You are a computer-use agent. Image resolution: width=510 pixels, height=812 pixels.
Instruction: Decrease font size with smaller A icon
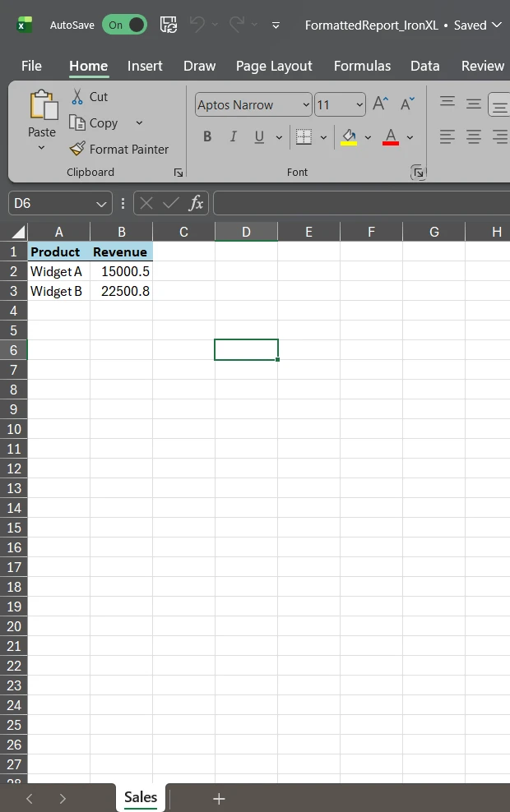coord(407,104)
